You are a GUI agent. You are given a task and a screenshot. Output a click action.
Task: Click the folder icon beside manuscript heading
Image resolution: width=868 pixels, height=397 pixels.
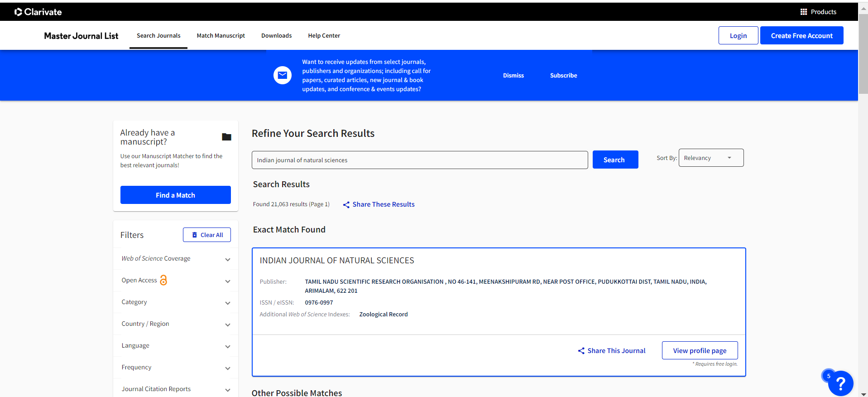pos(226,137)
